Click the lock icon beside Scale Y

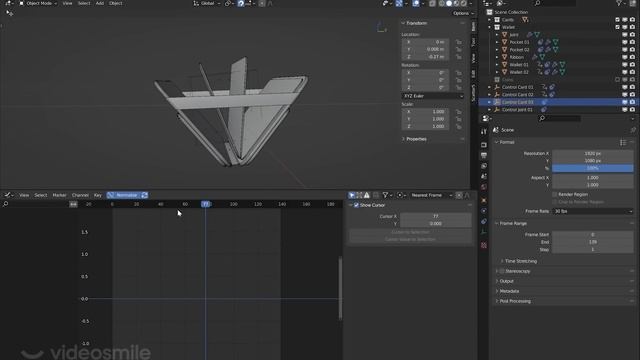(459, 119)
